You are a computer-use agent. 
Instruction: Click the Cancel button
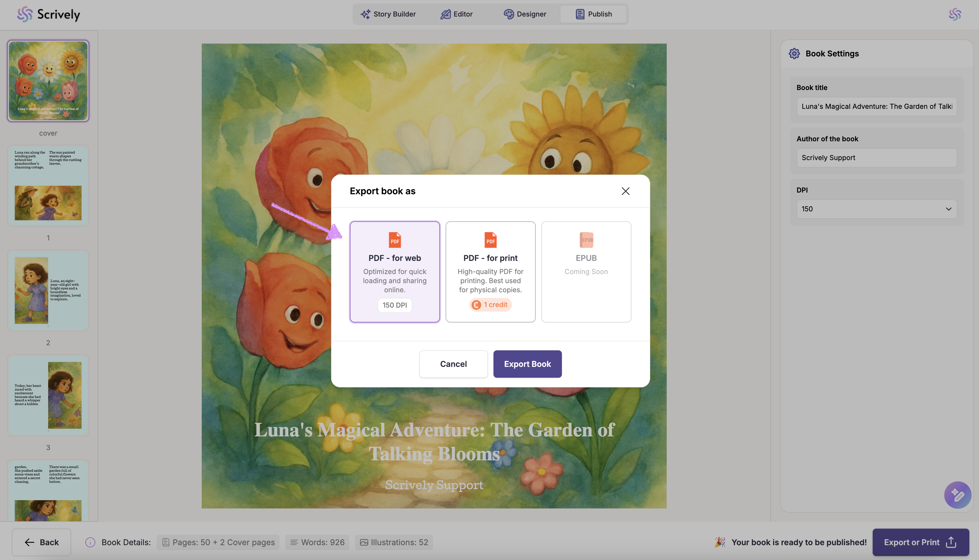click(x=453, y=364)
